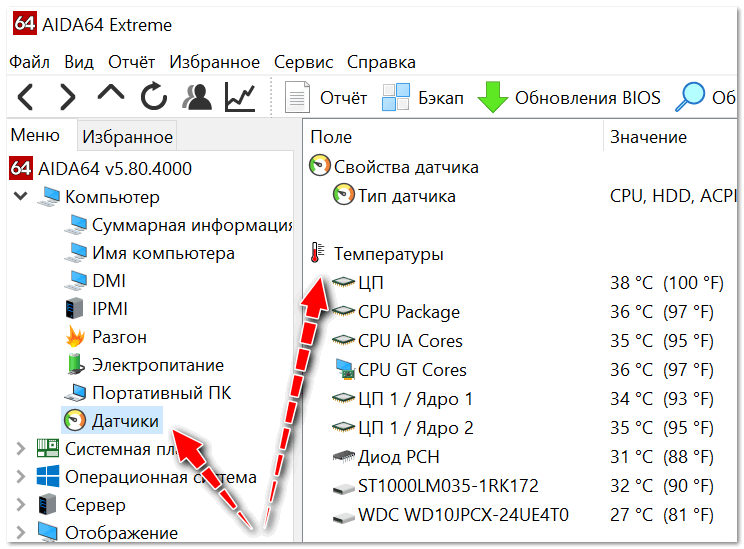744x549 pixels.
Task: Click the gauge icon beside Свойства датчика
Action: [319, 166]
